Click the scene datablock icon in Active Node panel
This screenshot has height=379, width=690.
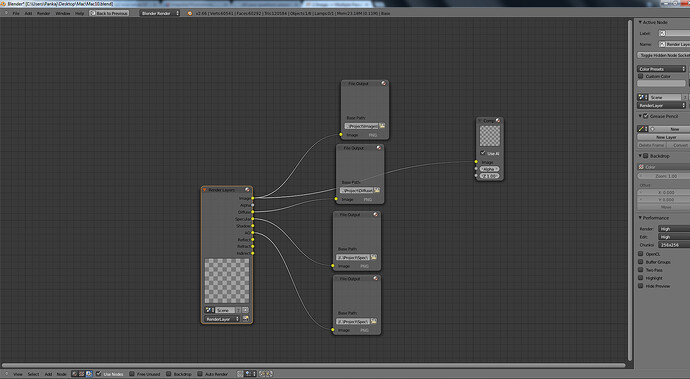(641, 97)
